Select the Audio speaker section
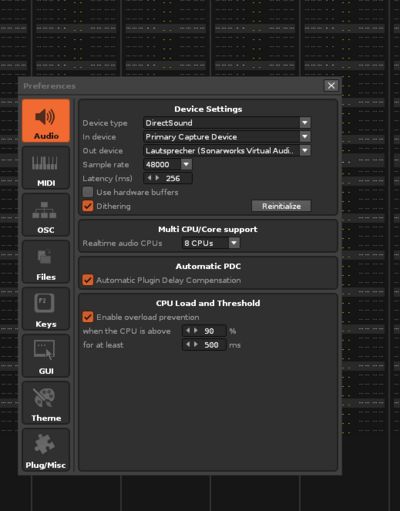Viewport: 400px width, 511px height. click(x=46, y=121)
